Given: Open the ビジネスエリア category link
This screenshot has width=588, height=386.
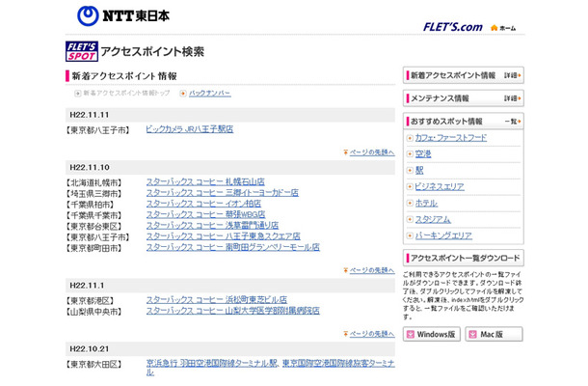Looking at the screenshot, I should click(440, 186).
